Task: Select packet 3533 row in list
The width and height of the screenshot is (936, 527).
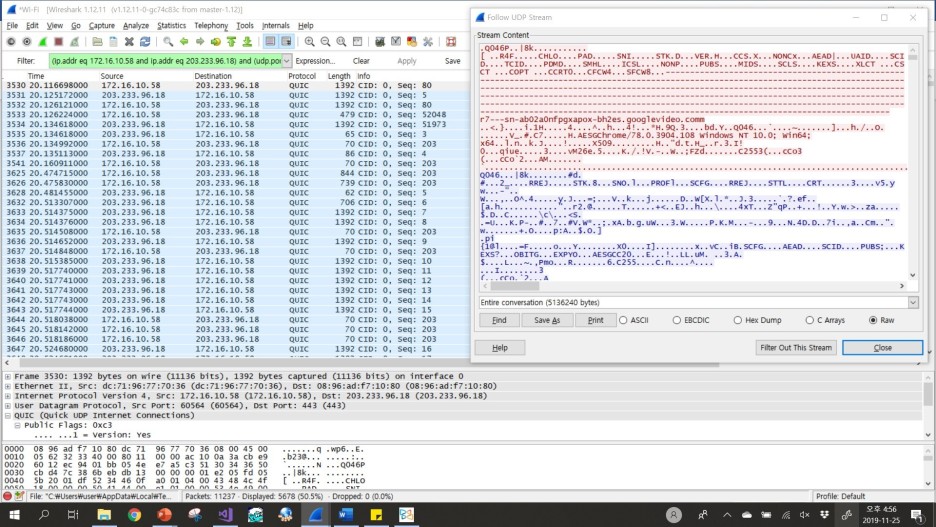Action: click(x=236, y=115)
